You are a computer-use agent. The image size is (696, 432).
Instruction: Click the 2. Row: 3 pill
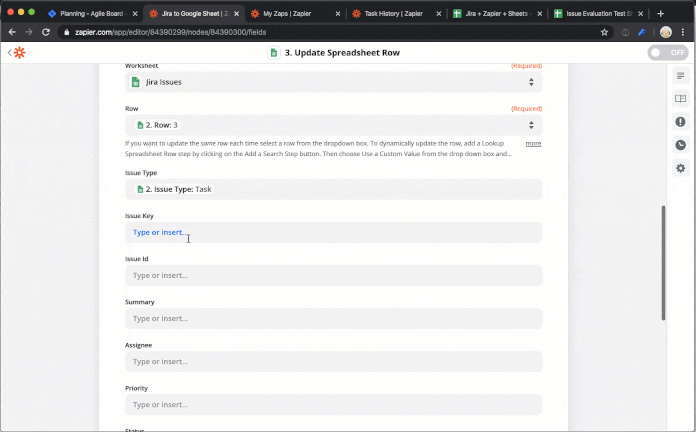click(157, 125)
